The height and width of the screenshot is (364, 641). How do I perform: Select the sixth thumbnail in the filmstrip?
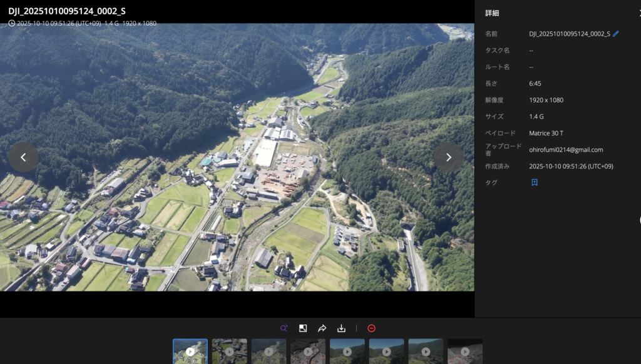click(x=386, y=351)
